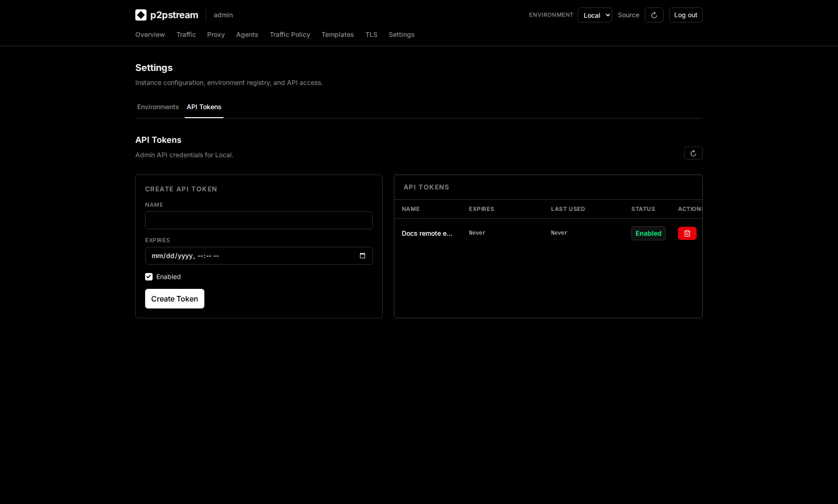Click the Expires column header
Image resolution: width=838 pixels, height=504 pixels.
point(482,209)
